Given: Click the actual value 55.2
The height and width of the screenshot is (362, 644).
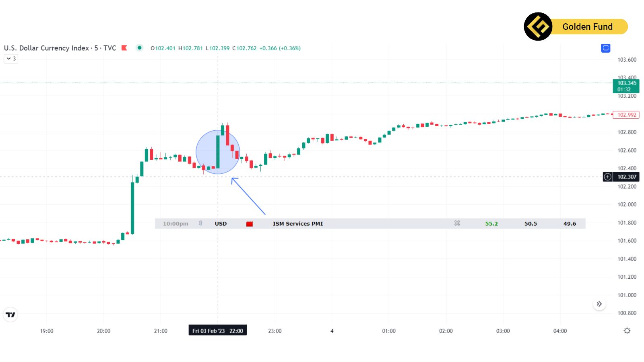Looking at the screenshot, I should tap(491, 224).
